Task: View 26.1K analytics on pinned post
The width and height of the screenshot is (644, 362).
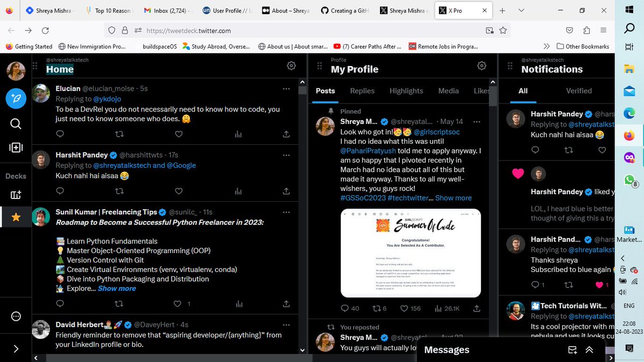Action: pos(447,308)
